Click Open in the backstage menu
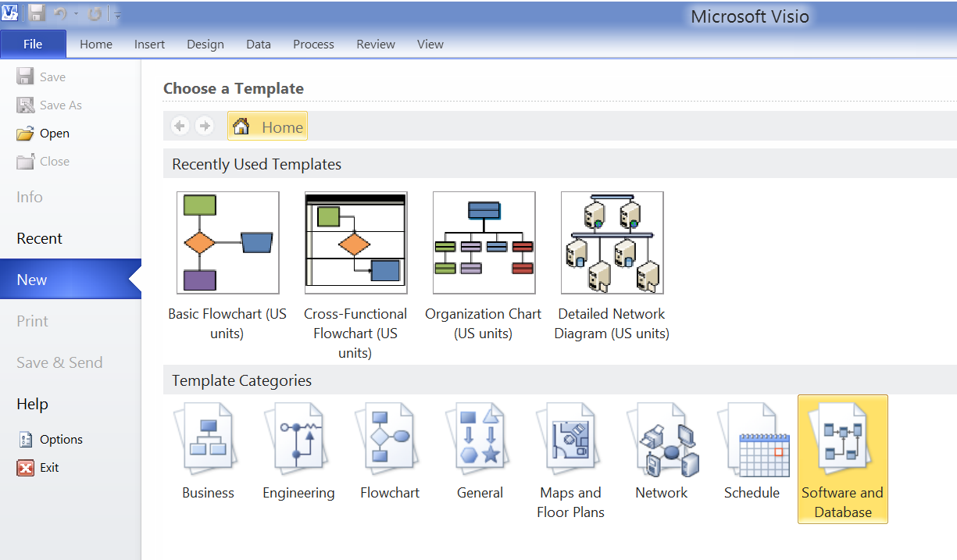The height and width of the screenshot is (560, 957). 44,134
